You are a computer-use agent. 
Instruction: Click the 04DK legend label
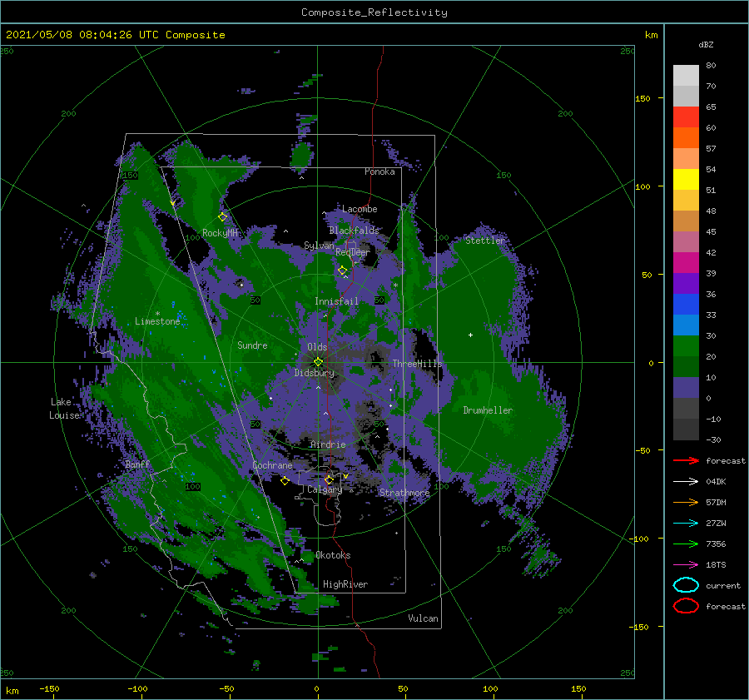click(716, 482)
